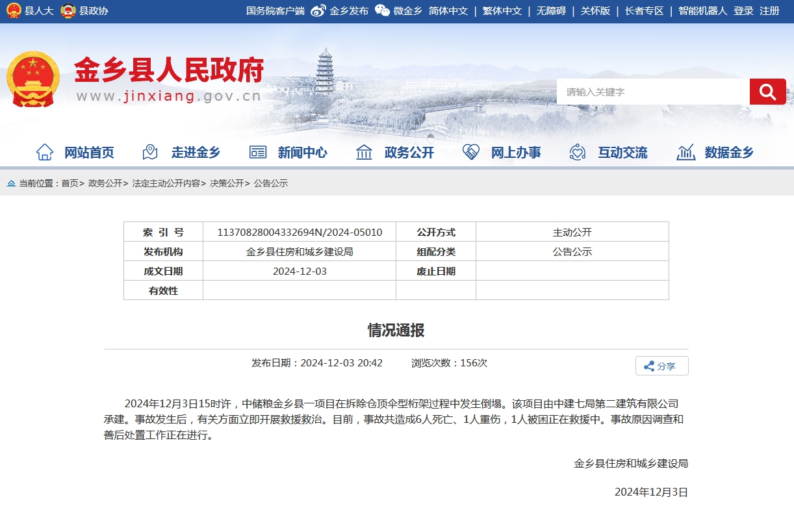The image size is (794, 532).
Task: Open the 县政协 emblem icon link
Action: 68,11
